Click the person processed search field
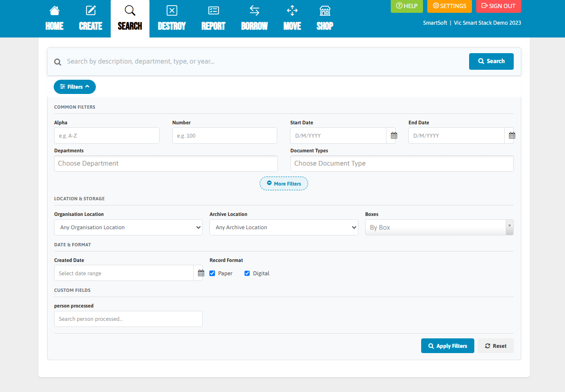 point(128,319)
